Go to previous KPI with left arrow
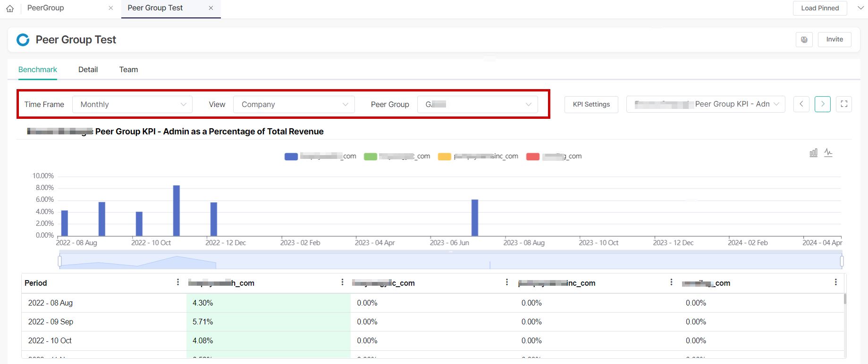Screen dimensions: 868x364 [x=801, y=104]
